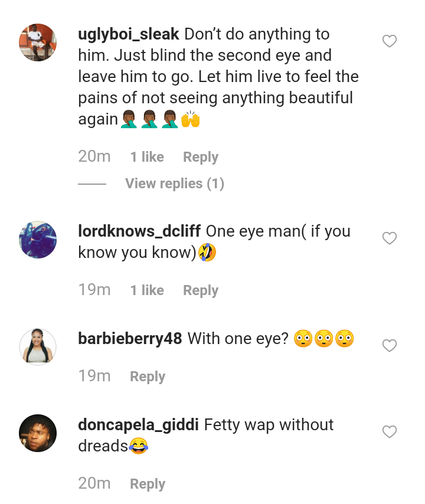Open doncapela_giddi's profile avatar
The height and width of the screenshot is (504, 425).
tap(38, 433)
